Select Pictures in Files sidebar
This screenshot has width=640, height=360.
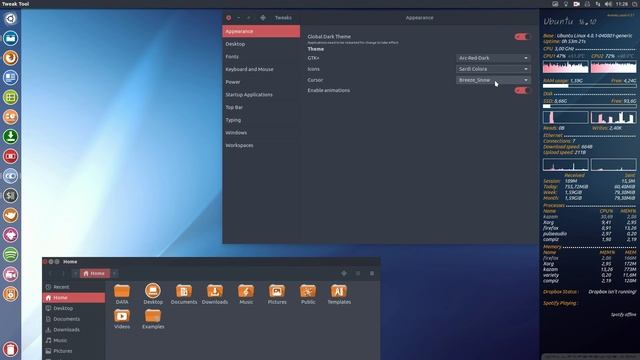coord(74,351)
